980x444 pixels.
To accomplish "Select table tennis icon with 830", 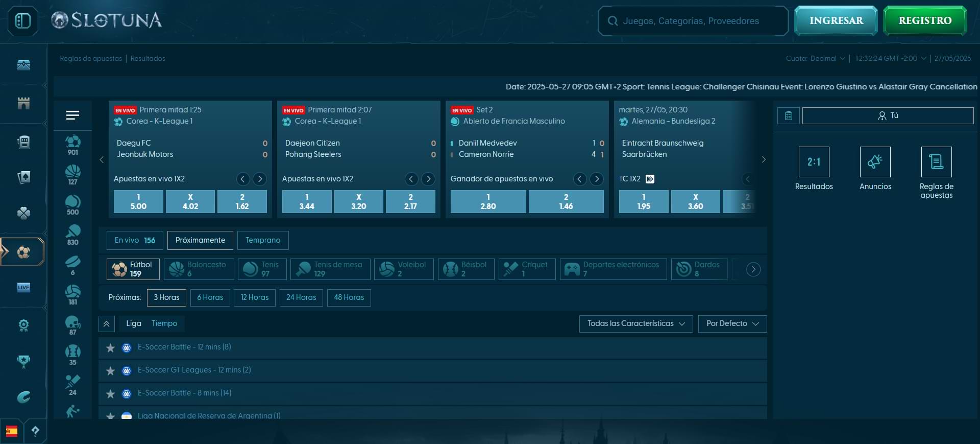I will coord(73,235).
